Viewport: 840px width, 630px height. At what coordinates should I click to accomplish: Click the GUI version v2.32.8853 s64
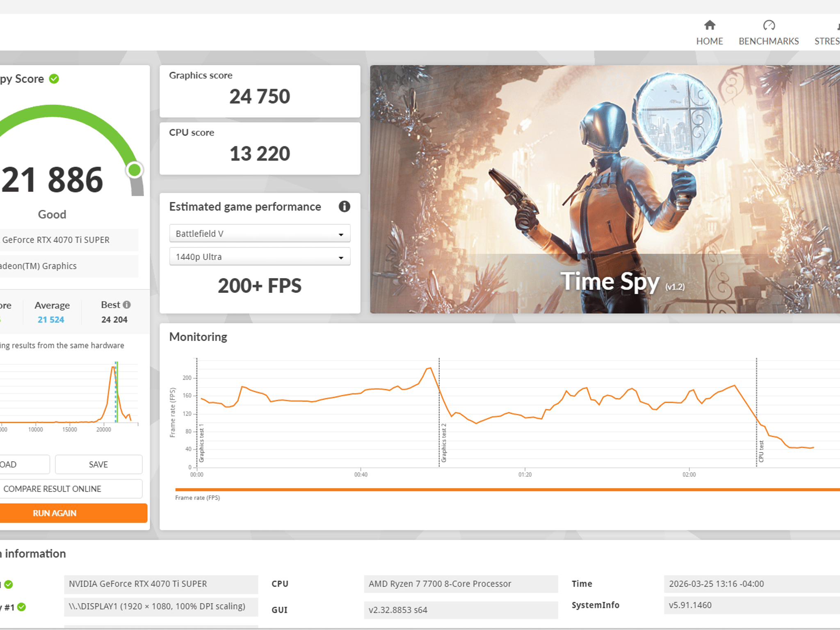pos(461,610)
